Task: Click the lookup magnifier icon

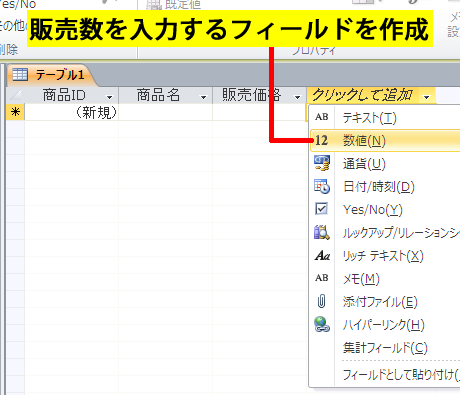Action: (x=322, y=232)
